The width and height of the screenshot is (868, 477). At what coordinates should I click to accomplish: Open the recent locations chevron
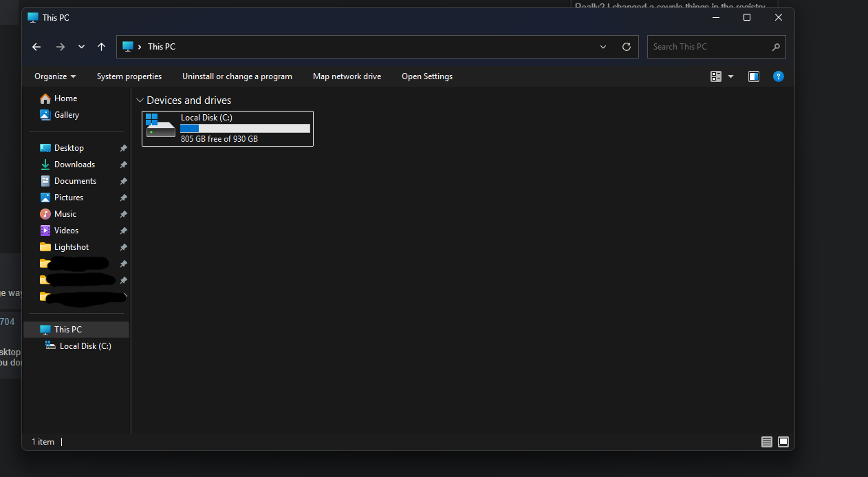point(81,47)
